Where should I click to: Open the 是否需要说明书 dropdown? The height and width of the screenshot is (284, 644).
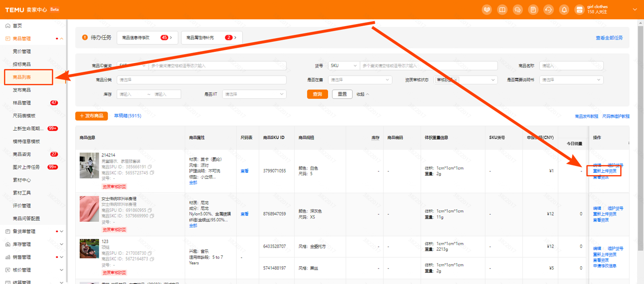pos(571,80)
